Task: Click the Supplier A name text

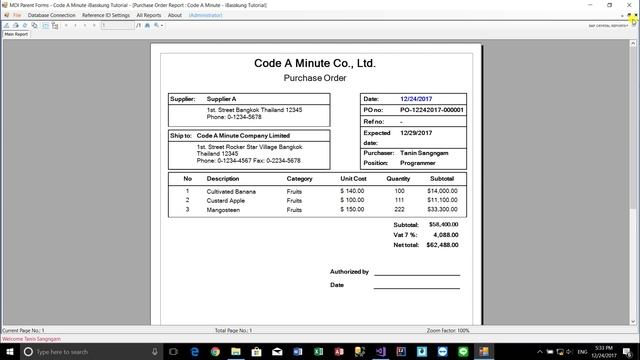Action: [x=221, y=99]
